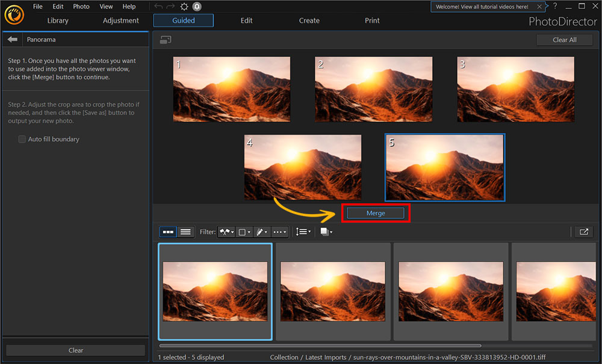
Task: Open the photo stack display dropdown
Action: coord(325,232)
